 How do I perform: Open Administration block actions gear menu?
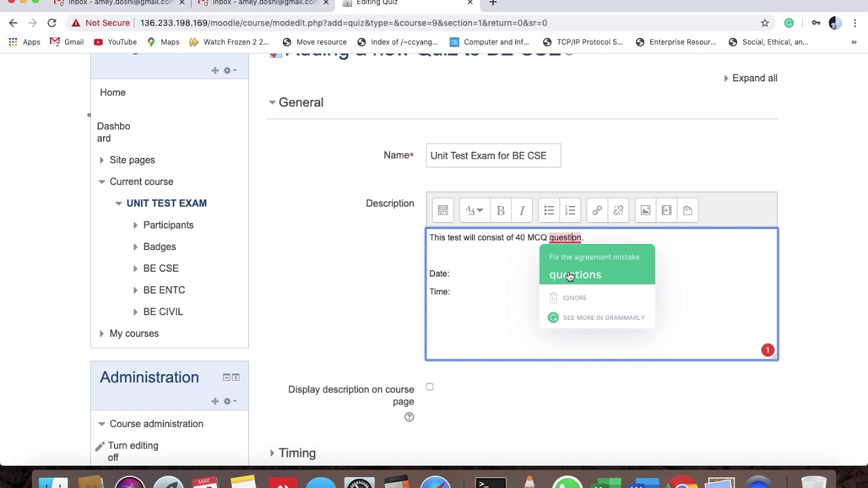pyautogui.click(x=230, y=401)
